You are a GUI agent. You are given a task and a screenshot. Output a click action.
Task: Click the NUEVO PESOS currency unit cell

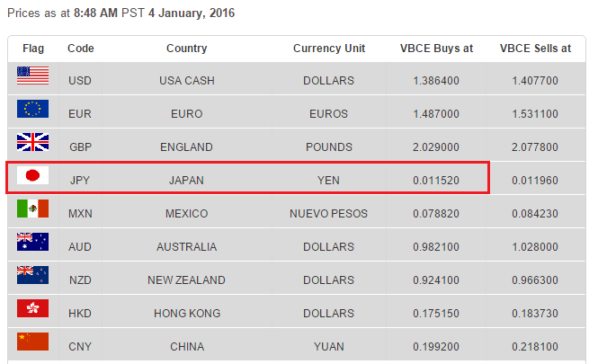coord(328,213)
